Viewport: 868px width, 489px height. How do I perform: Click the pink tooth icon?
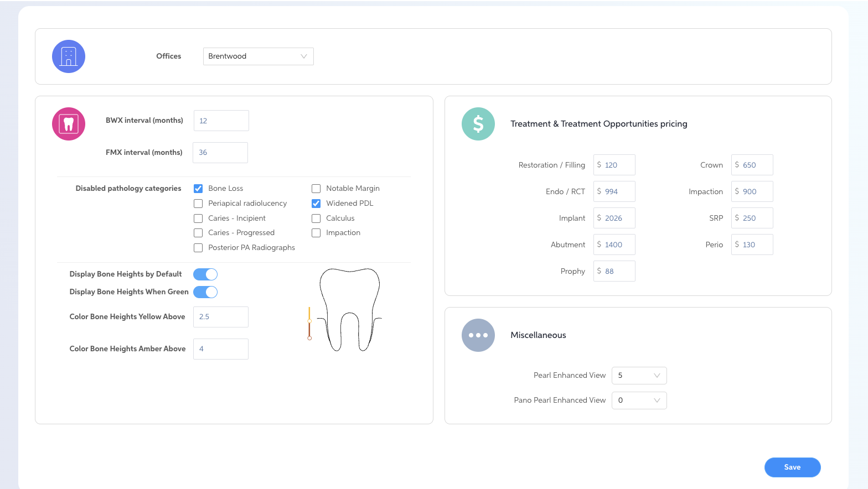pyautogui.click(x=69, y=124)
